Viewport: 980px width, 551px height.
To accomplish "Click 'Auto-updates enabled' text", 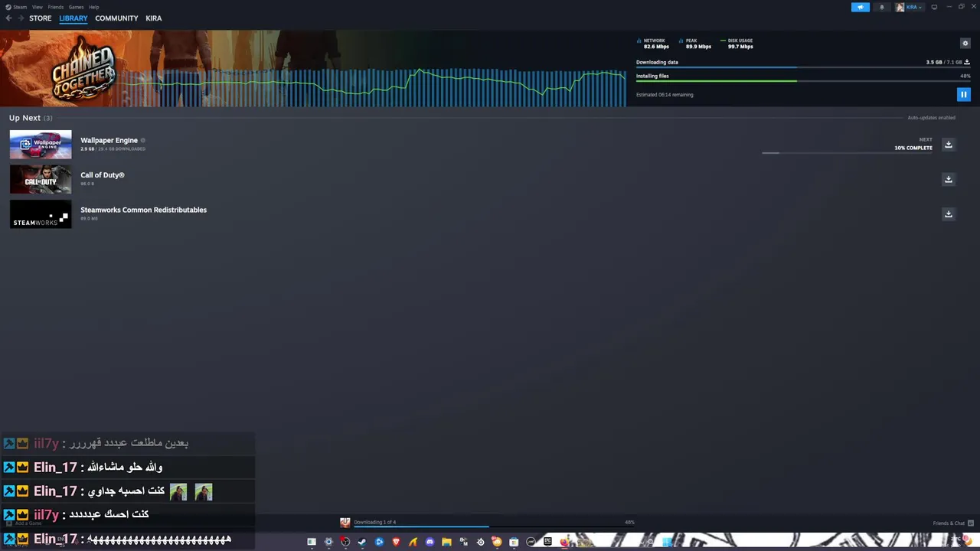I will pyautogui.click(x=931, y=118).
